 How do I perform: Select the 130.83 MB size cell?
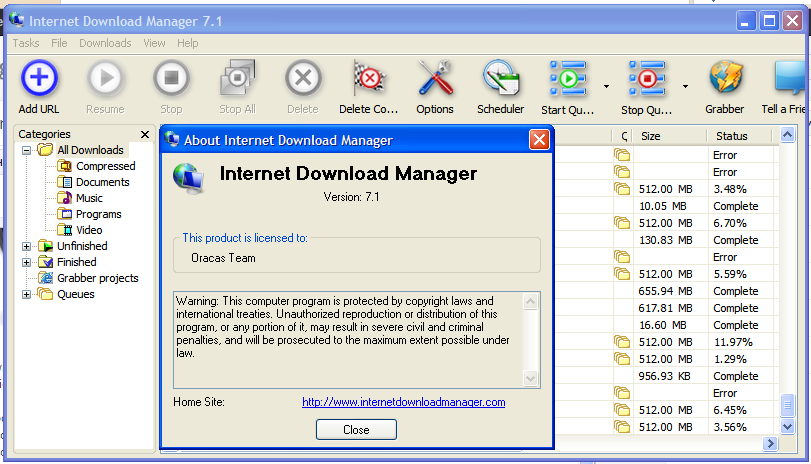point(666,240)
